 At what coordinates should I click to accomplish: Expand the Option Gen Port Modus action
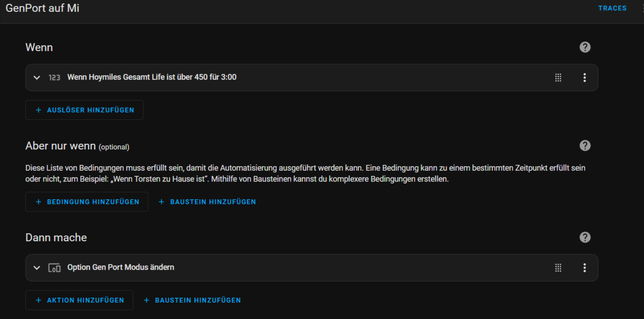(37, 268)
